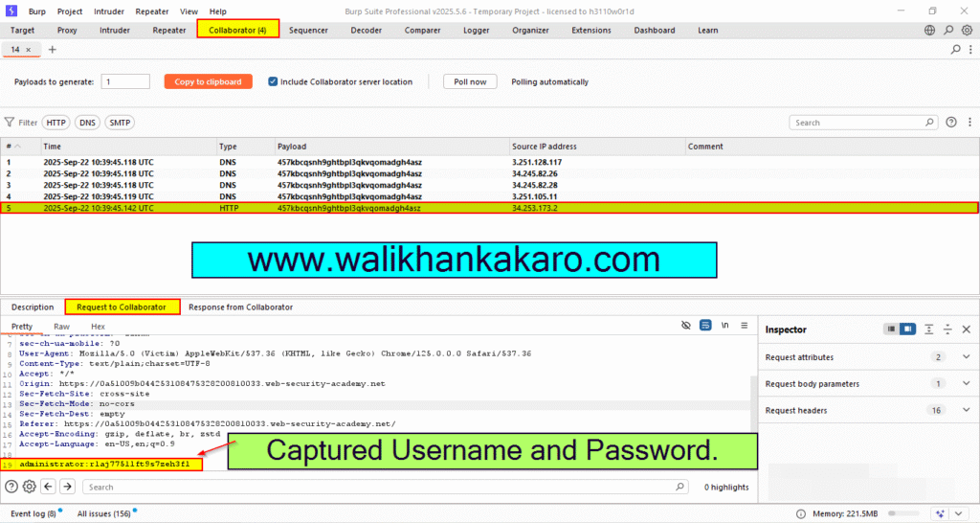Switch Inspector to the side panel layout icon
This screenshot has width=980, height=523.
[x=907, y=330]
